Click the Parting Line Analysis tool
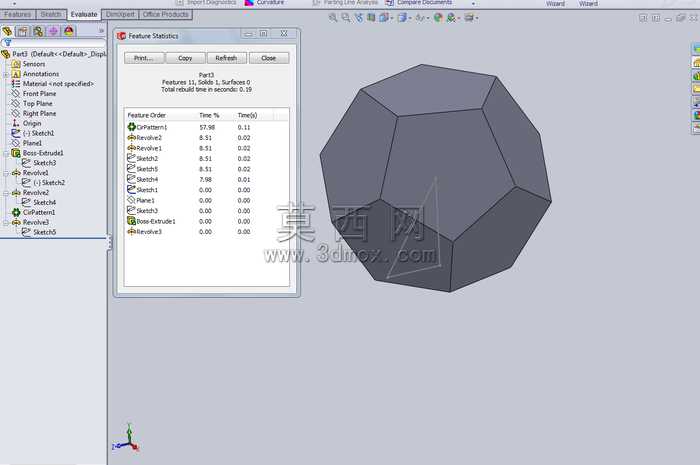Image resolution: width=700 pixels, height=465 pixels. click(x=345, y=3)
